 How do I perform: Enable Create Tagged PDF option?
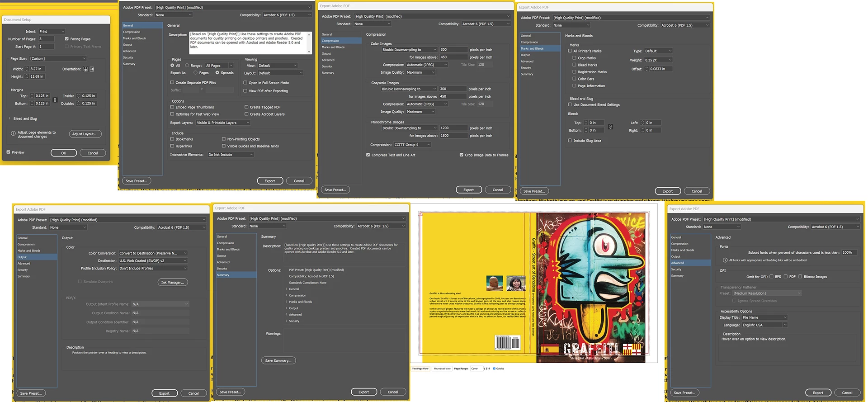point(246,107)
